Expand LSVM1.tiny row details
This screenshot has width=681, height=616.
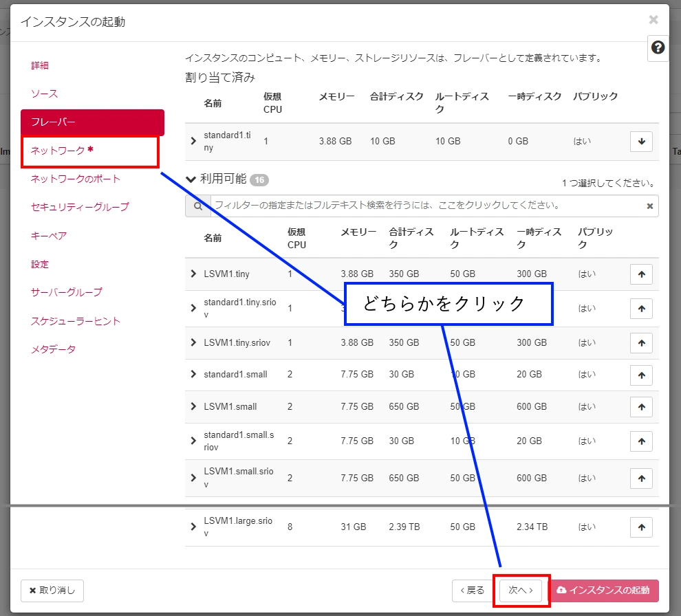[193, 274]
